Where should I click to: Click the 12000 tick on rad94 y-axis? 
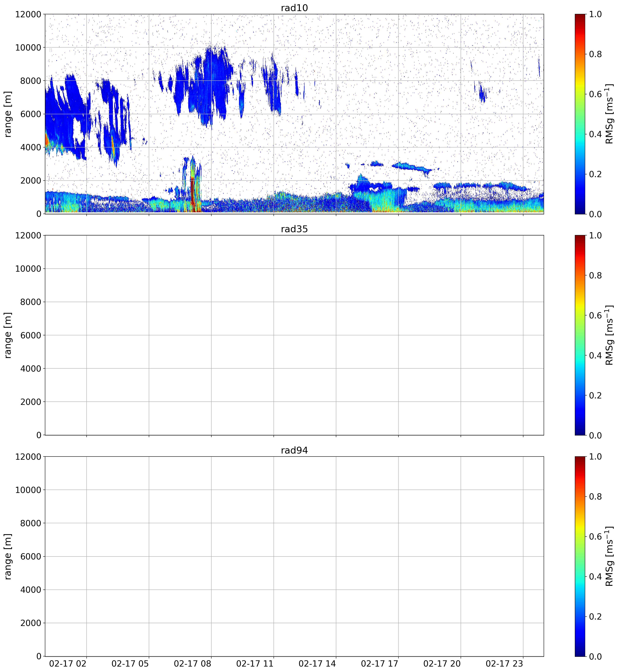pos(28,457)
